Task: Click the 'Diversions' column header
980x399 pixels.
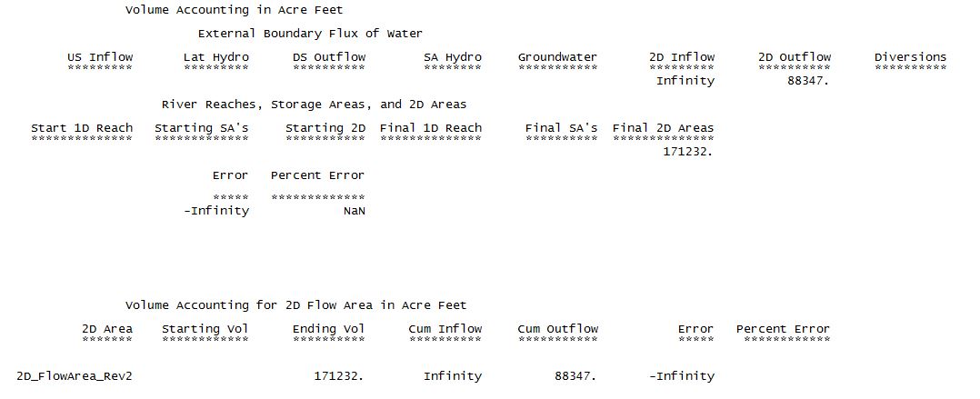Action: [x=910, y=57]
